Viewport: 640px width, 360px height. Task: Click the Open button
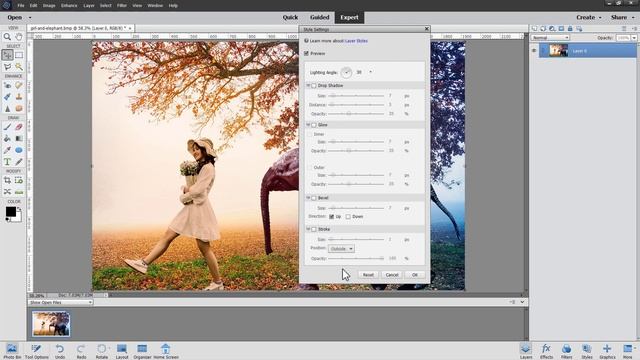[15, 18]
